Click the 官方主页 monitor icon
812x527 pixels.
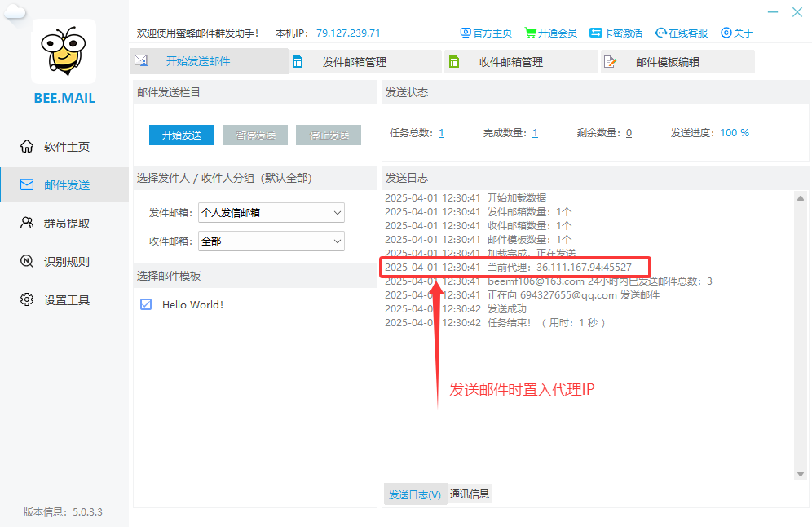[466, 33]
